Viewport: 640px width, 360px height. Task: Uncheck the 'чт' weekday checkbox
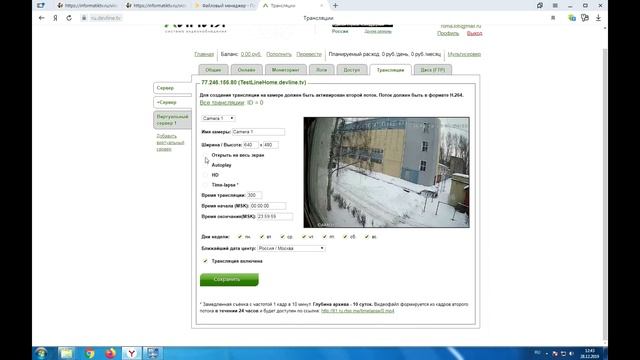click(x=304, y=237)
